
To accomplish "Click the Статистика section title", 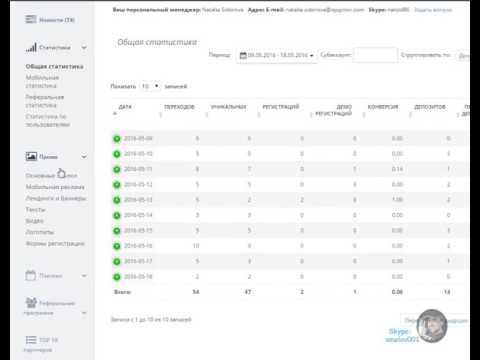I will [x=55, y=47].
